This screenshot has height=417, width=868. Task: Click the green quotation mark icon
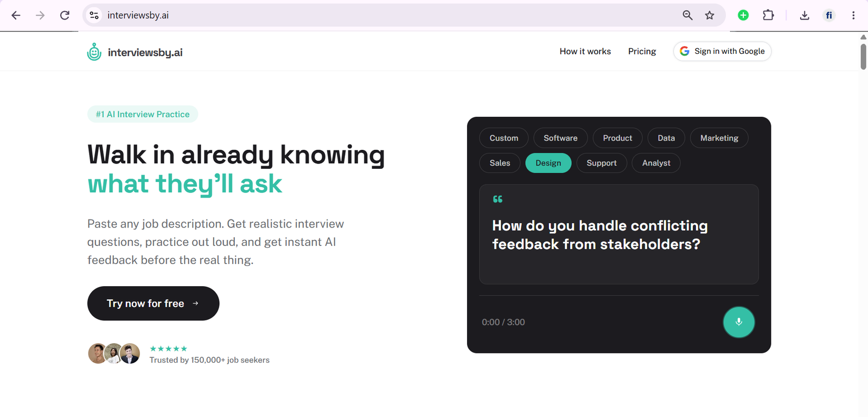[497, 199]
